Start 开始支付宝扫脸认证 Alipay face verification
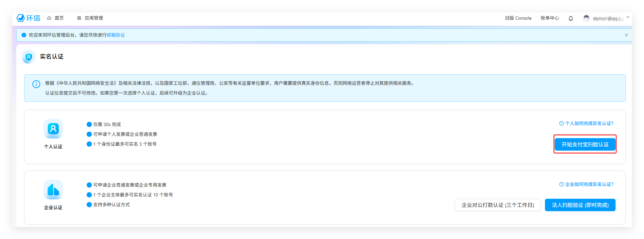Viewport: 644px width, 239px height. point(585,144)
